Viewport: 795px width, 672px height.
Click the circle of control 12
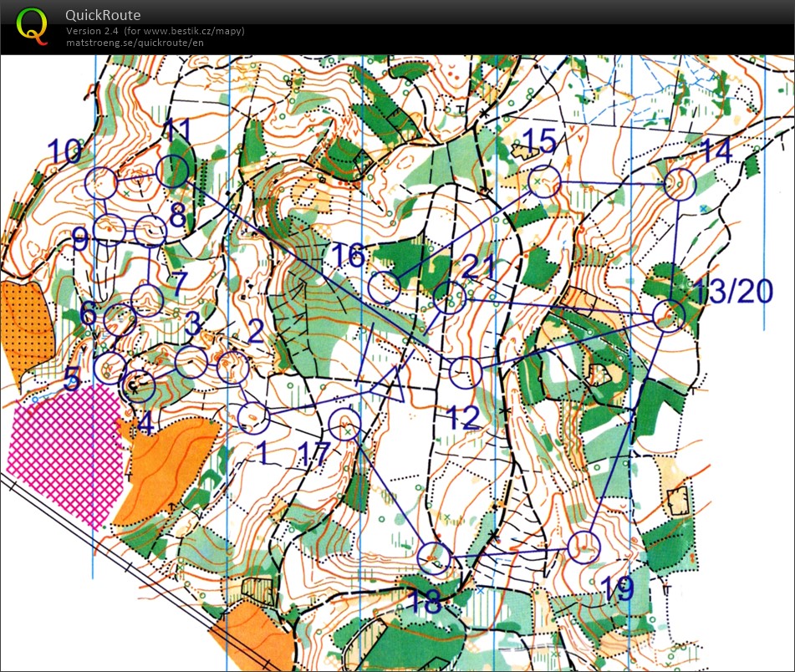tap(466, 373)
